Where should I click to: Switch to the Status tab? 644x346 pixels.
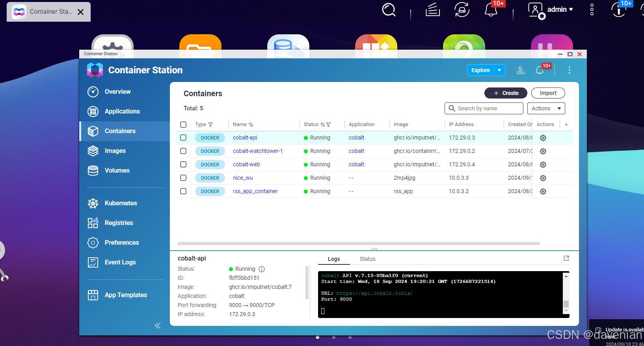click(367, 259)
